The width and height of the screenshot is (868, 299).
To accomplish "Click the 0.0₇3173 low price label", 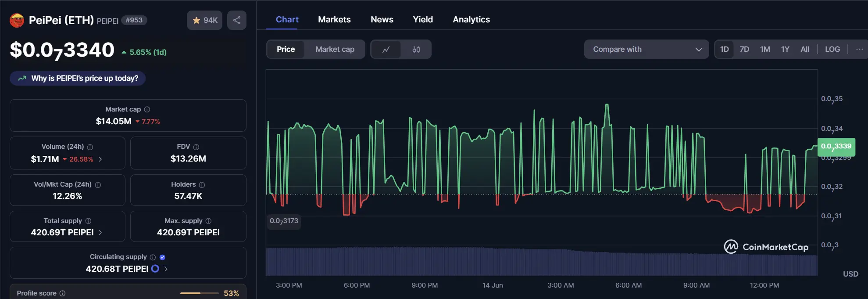I will [x=284, y=221].
